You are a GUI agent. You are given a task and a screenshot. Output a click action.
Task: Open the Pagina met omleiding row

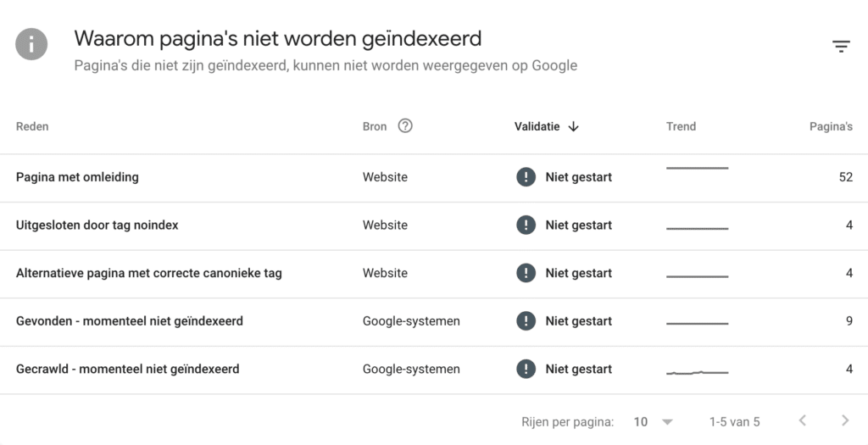[77, 177]
